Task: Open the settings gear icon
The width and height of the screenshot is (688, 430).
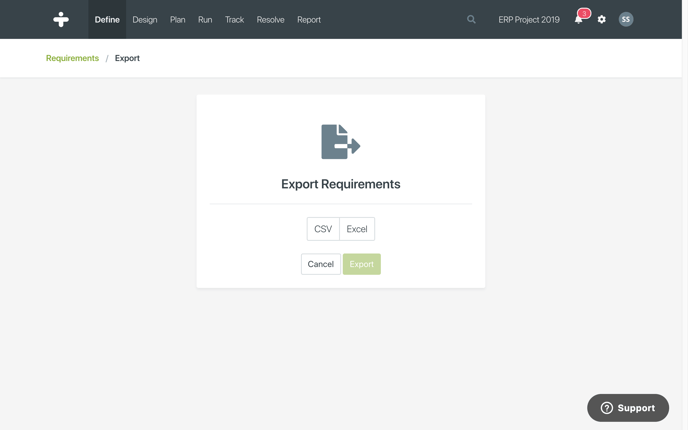Action: 602,19
